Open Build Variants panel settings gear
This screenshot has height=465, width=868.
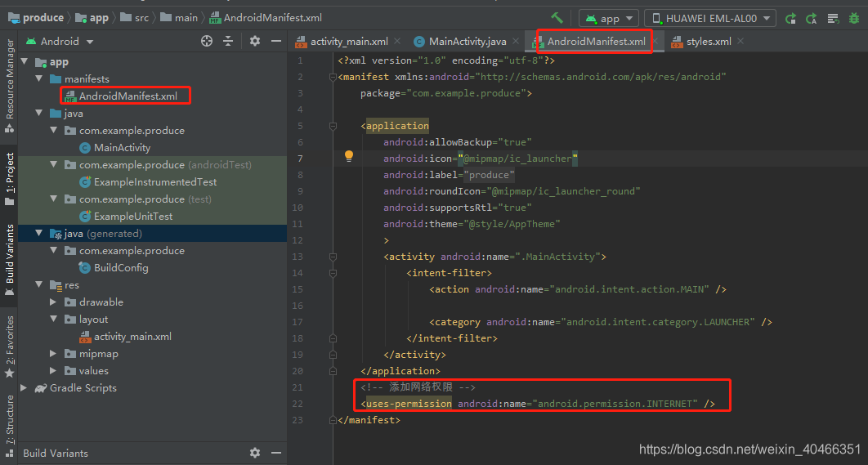coord(255,453)
